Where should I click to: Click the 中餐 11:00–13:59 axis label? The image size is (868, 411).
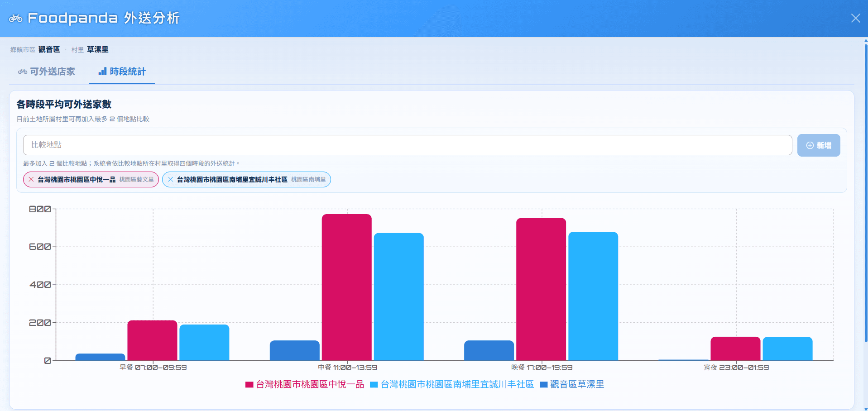pyautogui.click(x=347, y=368)
